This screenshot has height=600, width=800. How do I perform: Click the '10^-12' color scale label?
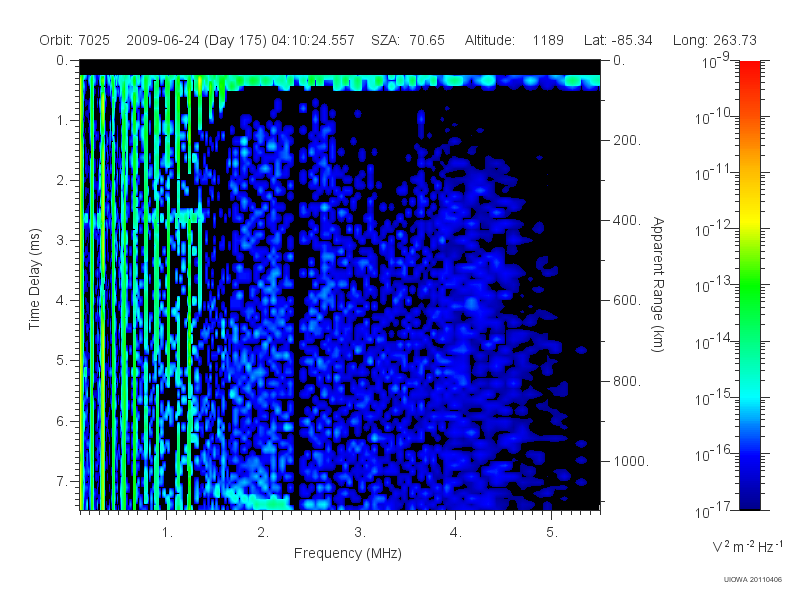click(x=714, y=229)
